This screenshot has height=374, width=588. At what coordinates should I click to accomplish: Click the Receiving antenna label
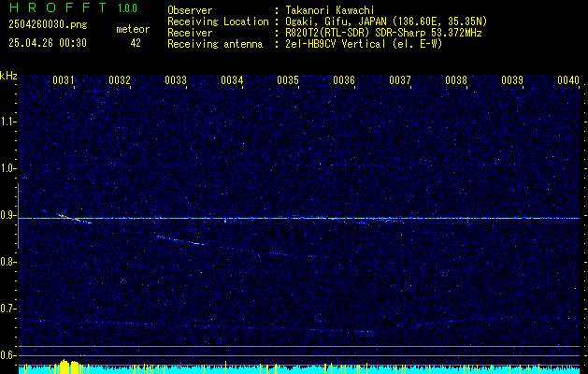[215, 44]
